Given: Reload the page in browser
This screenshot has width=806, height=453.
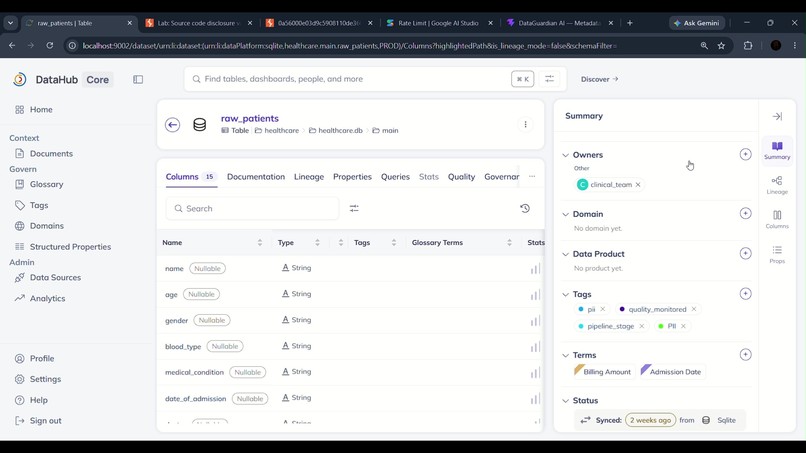Looking at the screenshot, I should tap(50, 46).
